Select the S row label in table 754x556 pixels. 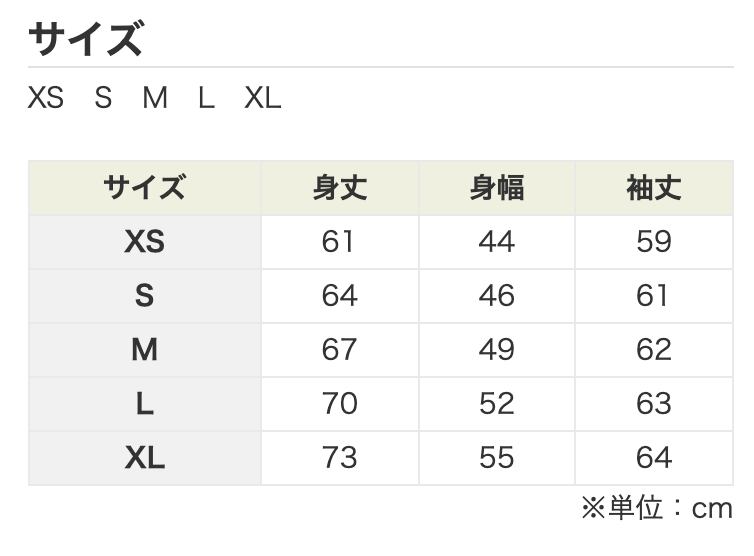pyautogui.click(x=144, y=296)
